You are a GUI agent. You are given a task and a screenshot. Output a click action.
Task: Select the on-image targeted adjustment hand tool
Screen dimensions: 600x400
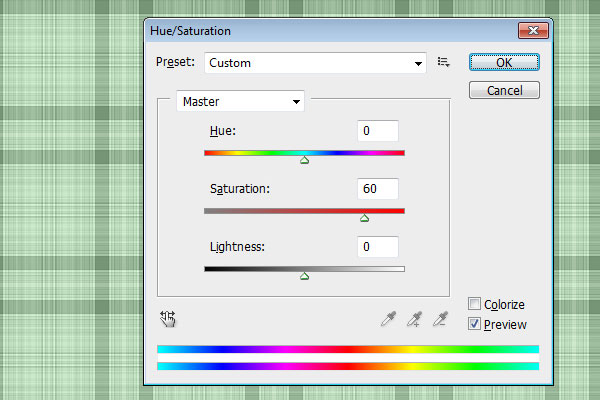coord(168,319)
